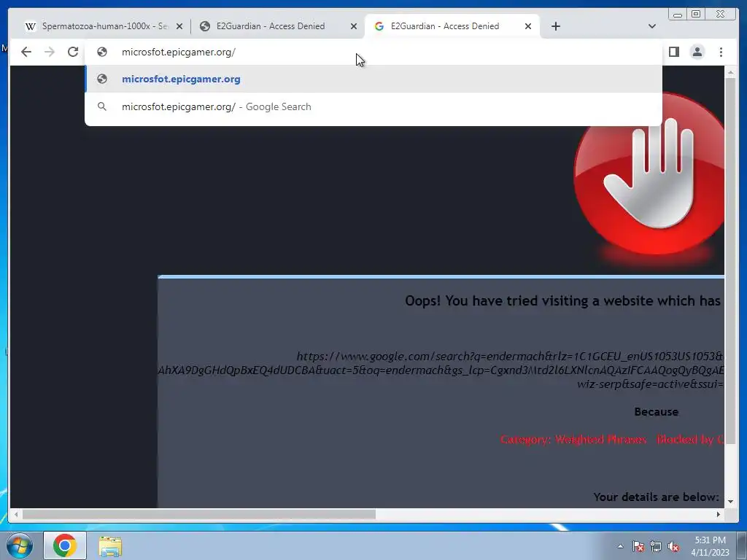Screen dimensions: 747x560
Task: Click the blocked google.com search URL text
Action: click(441, 370)
